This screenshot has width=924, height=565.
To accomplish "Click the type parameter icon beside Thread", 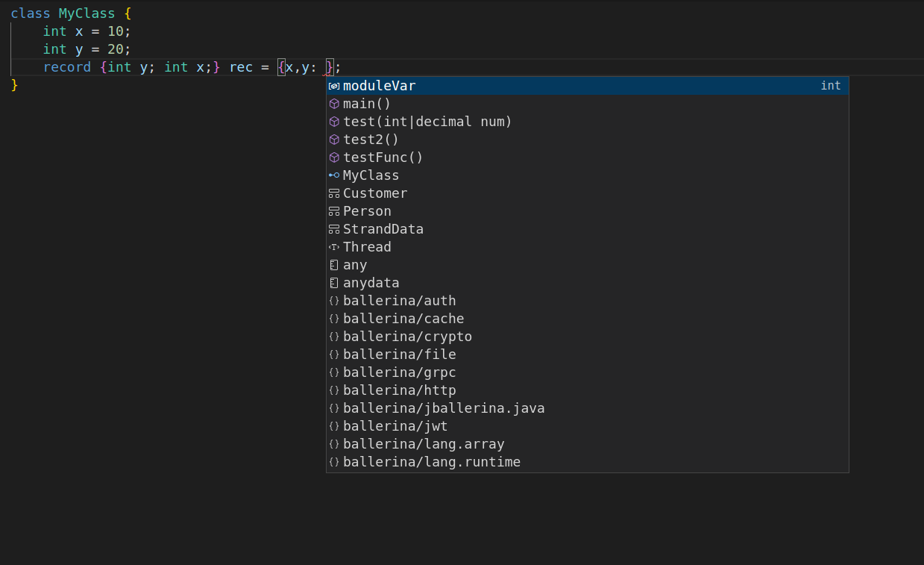I will click(x=334, y=247).
